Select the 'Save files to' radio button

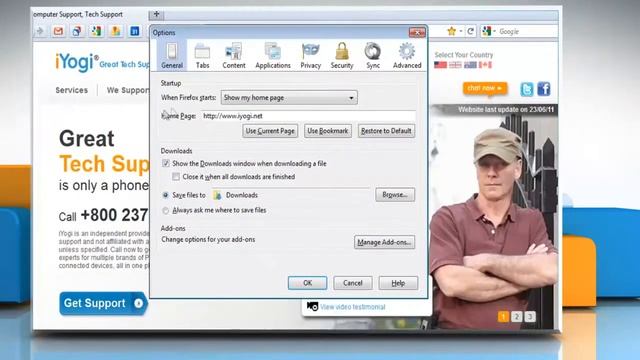(165, 195)
